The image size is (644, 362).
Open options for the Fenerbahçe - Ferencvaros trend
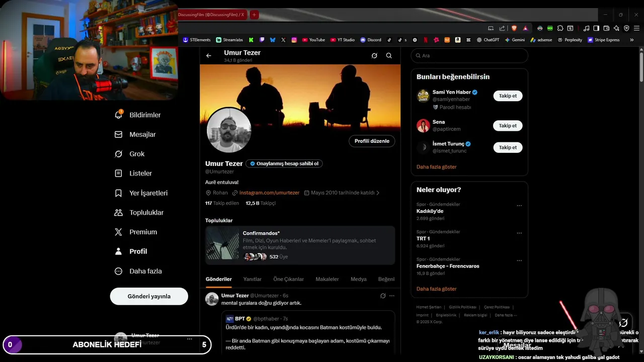519,260
